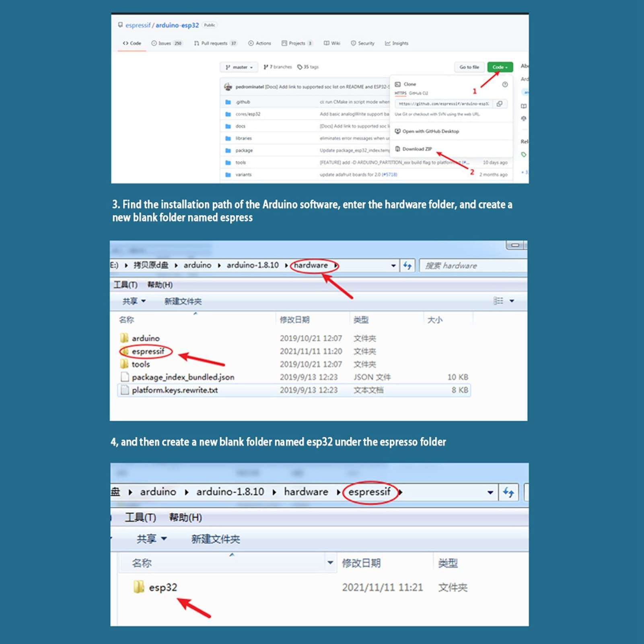Select the package_index_bundled.json file
The image size is (644, 644).
tap(183, 377)
